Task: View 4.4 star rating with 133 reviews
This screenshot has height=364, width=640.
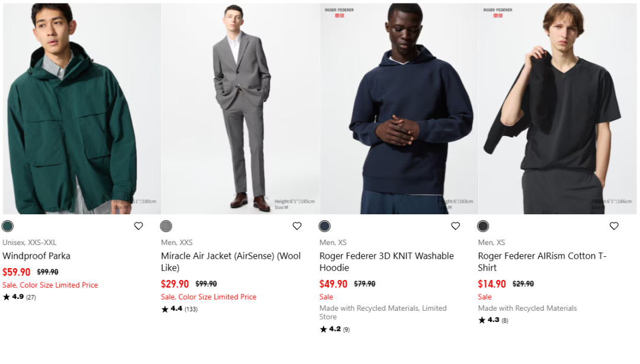Action: pos(179,309)
